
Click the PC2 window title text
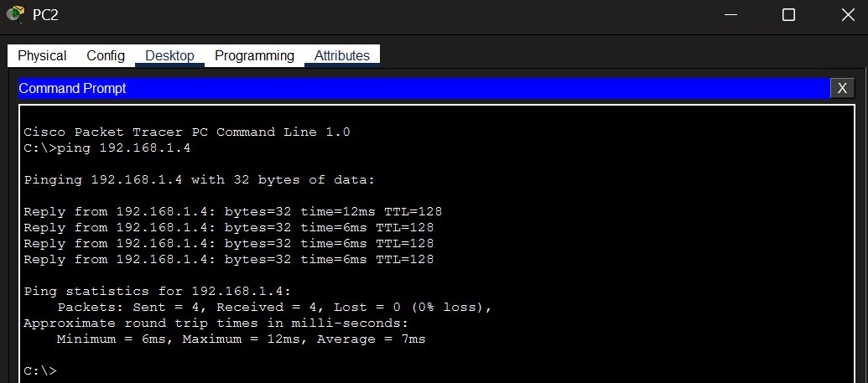[45, 15]
